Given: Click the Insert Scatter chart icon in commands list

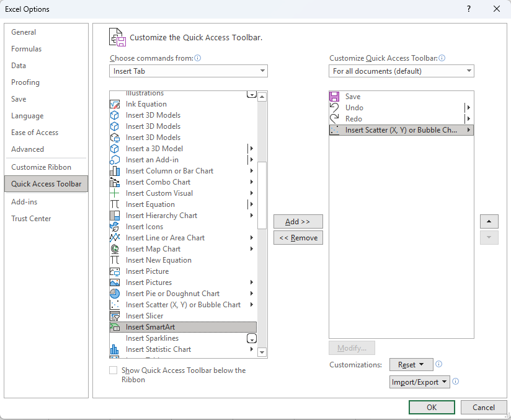Looking at the screenshot, I should click(x=115, y=305).
